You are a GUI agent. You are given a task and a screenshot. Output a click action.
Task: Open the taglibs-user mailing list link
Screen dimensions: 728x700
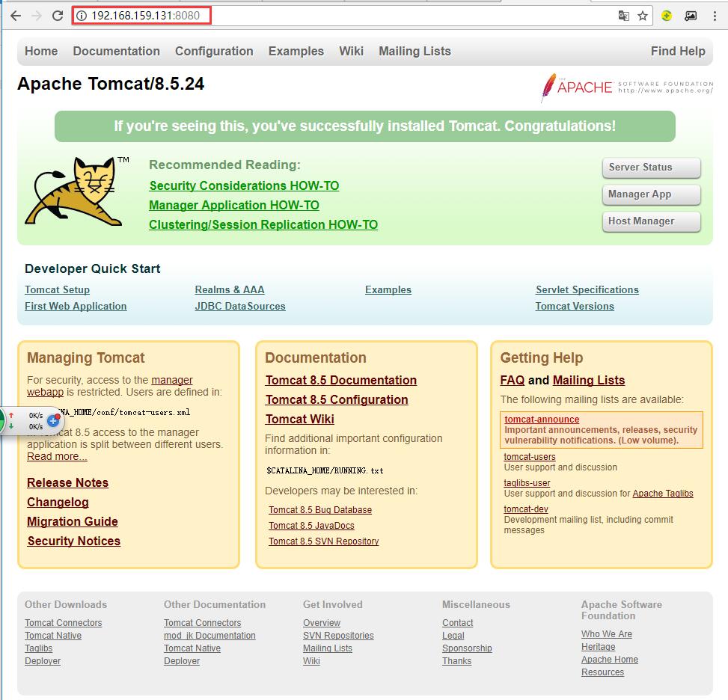pyautogui.click(x=527, y=483)
